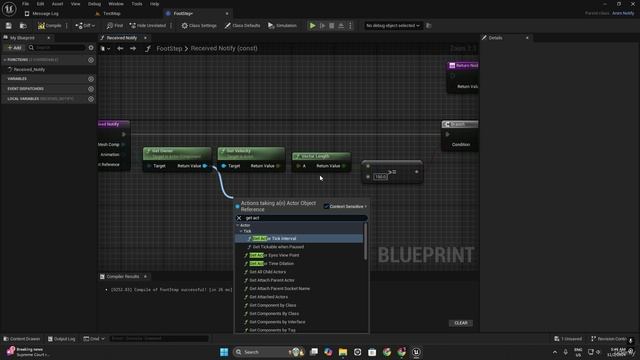Compile the FootStep blueprint

coord(49,26)
